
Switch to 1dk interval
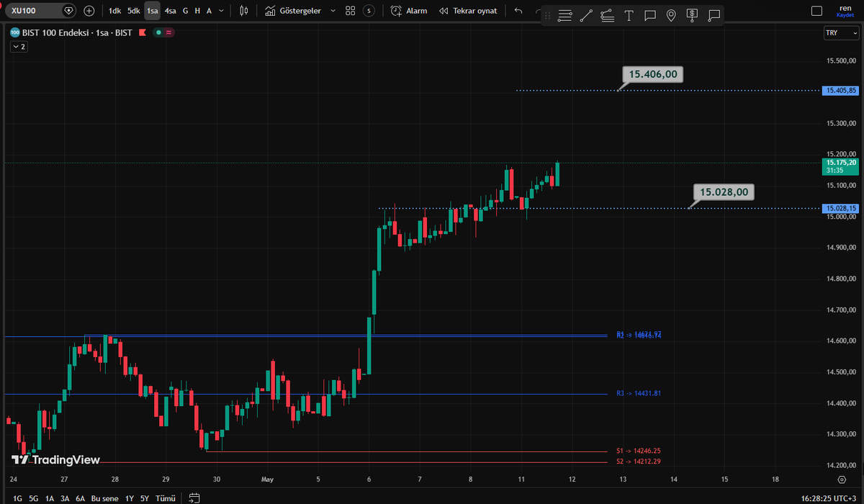click(115, 11)
